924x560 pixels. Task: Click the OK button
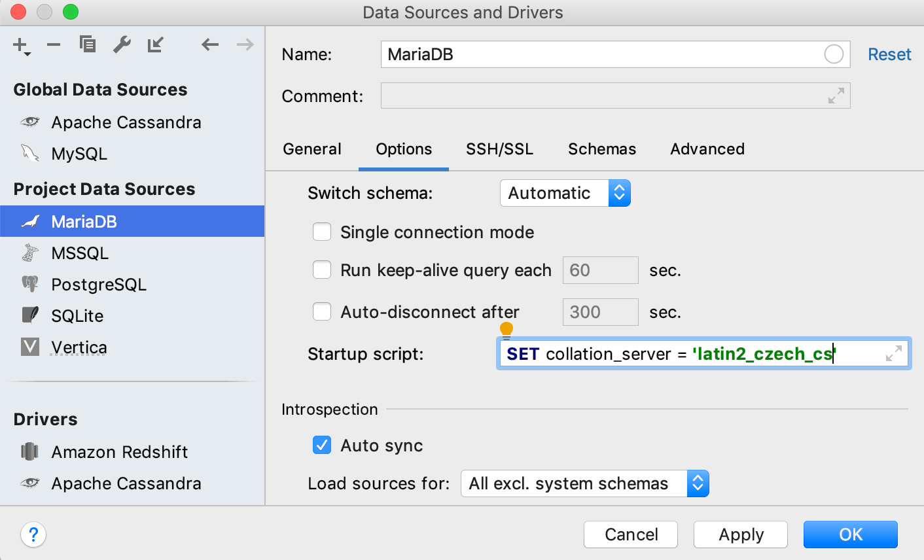[x=851, y=534]
